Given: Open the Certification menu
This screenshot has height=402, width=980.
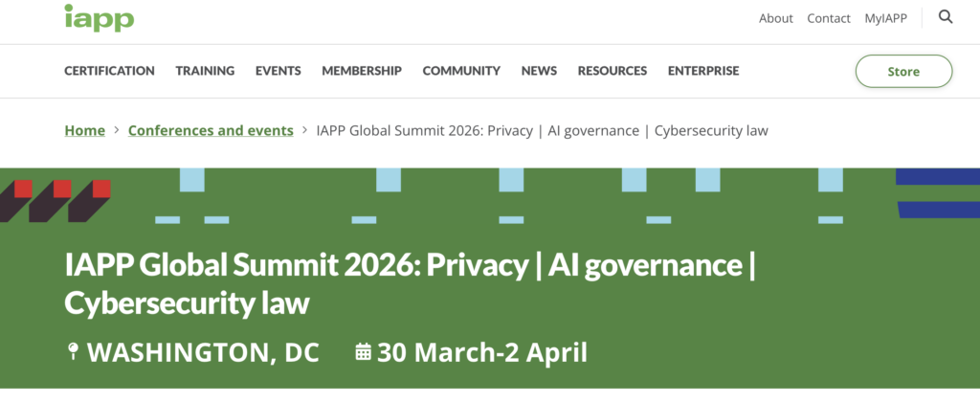Looking at the screenshot, I should (x=109, y=71).
